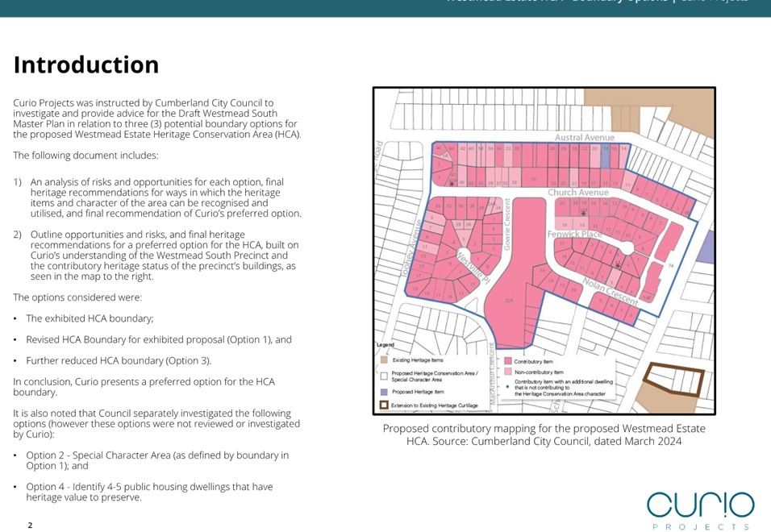771x532 pixels.
Task: Click the paragraph starting "Curio Projects was instructed"
Action: click(x=156, y=118)
